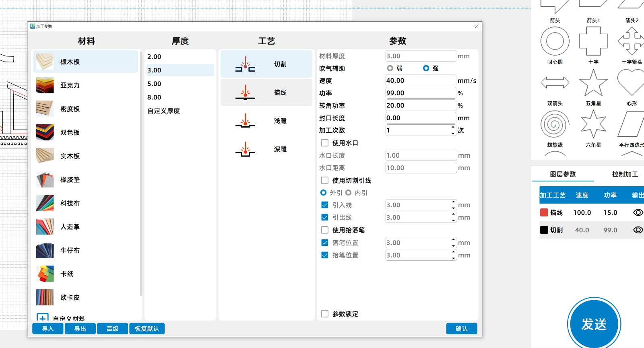
Task: Click the 恢复默认 restore defaults button
Action: (x=147, y=329)
